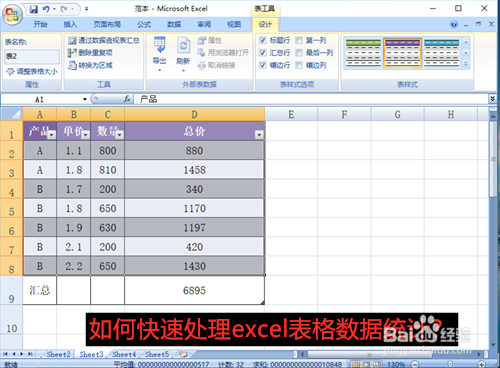This screenshot has width=500, height=368.
Task: Undo the last action
Action: pos(46,9)
